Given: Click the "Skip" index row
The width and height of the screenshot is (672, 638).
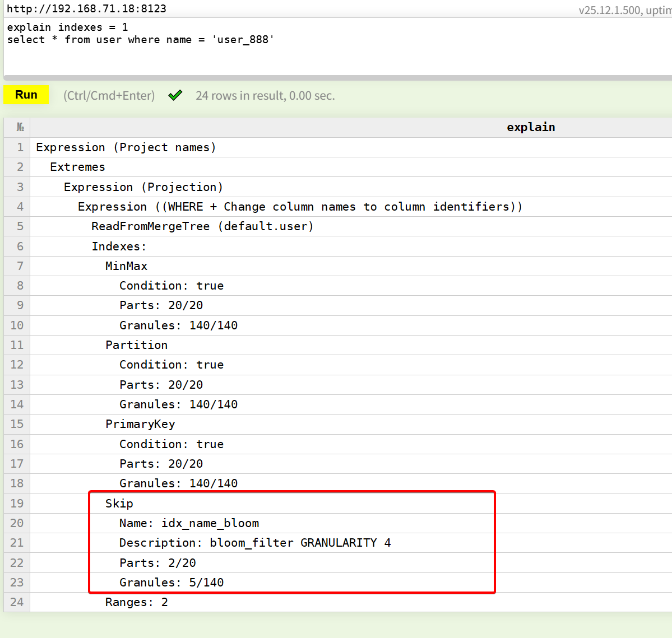Looking at the screenshot, I should click(119, 504).
